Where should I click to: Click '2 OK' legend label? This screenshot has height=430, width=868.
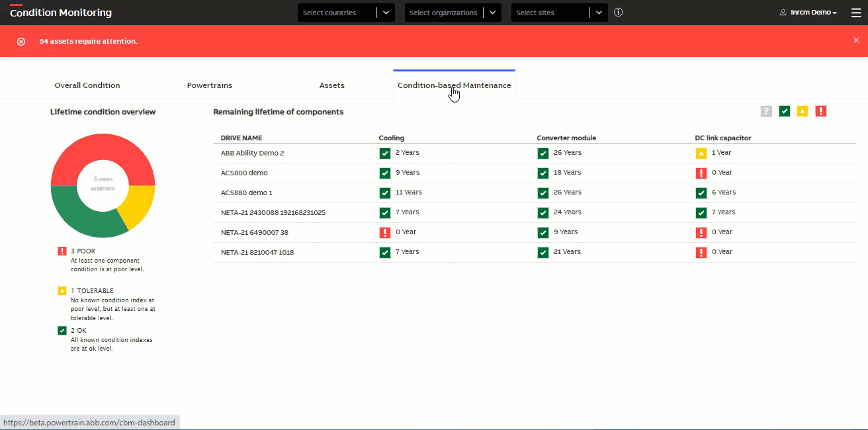pyautogui.click(x=79, y=331)
